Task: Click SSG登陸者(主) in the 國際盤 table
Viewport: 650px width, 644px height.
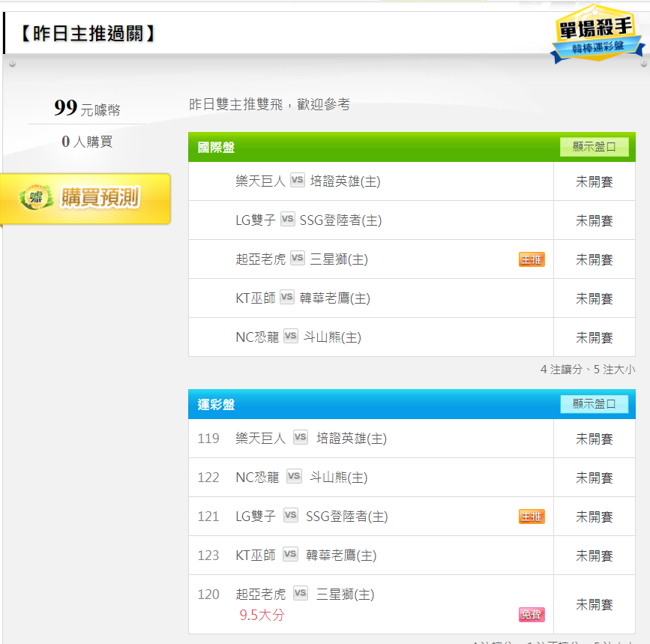Action: pyautogui.click(x=340, y=220)
